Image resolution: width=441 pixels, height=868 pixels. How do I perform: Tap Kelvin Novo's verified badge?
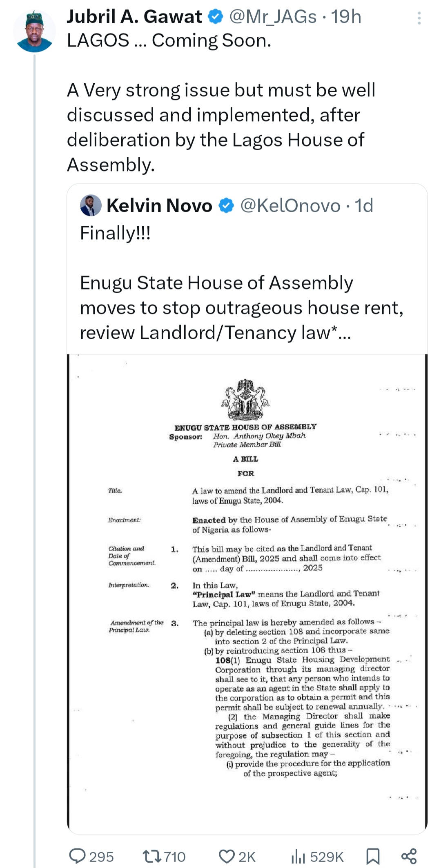coord(227,205)
